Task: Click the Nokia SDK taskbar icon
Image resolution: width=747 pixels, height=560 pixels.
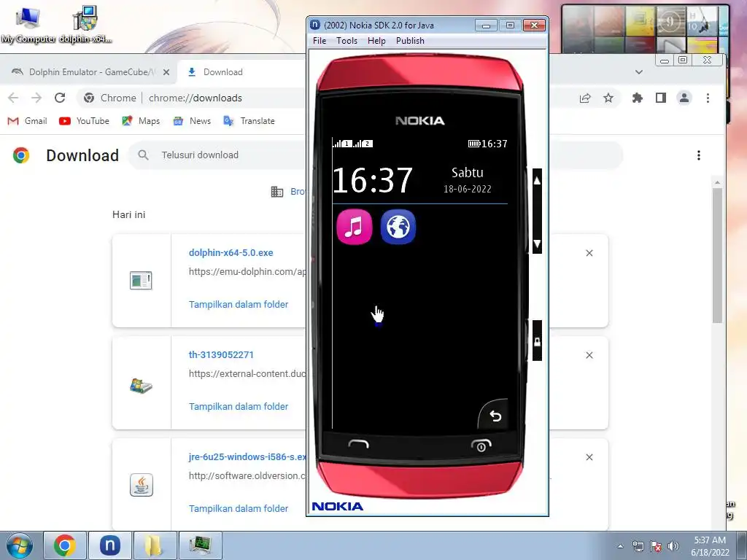Action: pyautogui.click(x=110, y=545)
